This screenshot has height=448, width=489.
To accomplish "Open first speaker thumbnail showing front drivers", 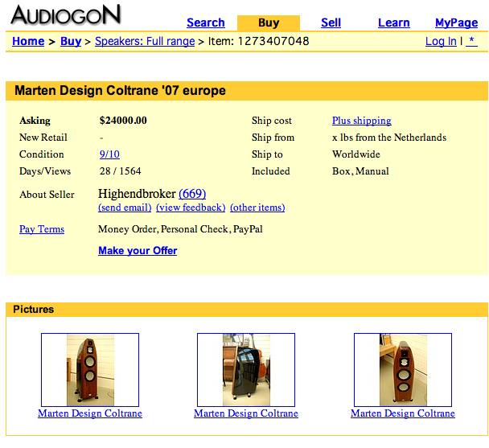I will click(x=90, y=370).
